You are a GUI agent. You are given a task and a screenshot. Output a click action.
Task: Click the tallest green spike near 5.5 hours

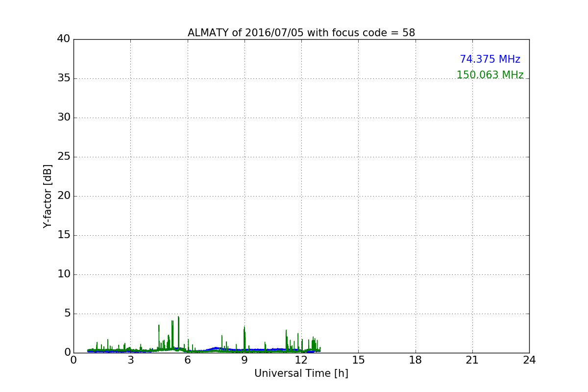click(178, 333)
